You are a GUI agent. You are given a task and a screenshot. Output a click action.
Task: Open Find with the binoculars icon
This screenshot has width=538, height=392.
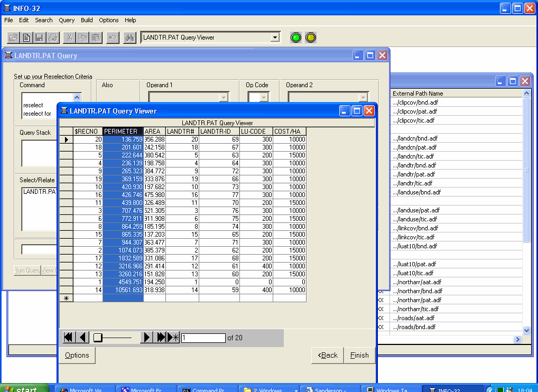[x=129, y=38]
